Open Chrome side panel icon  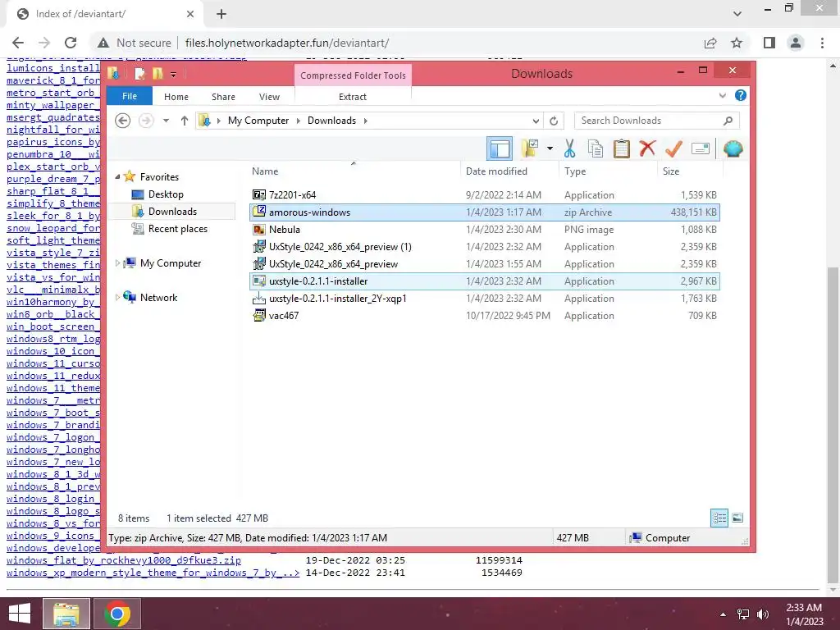tap(769, 43)
